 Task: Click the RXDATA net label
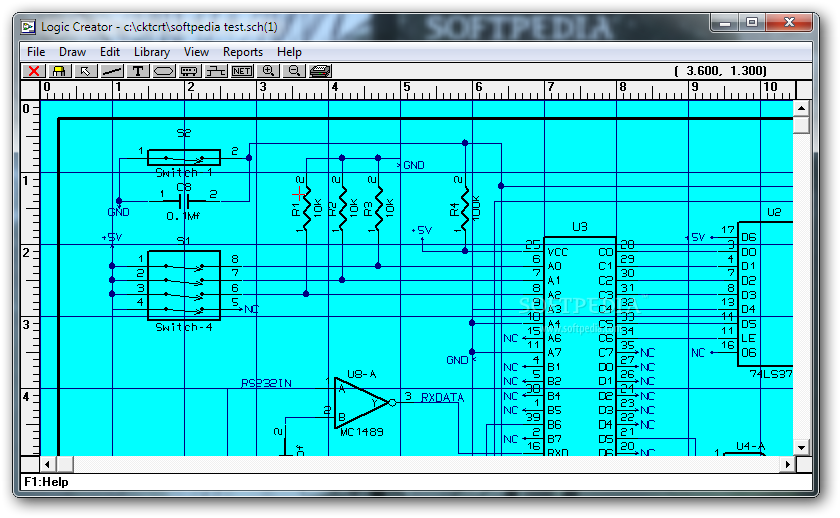[442, 397]
